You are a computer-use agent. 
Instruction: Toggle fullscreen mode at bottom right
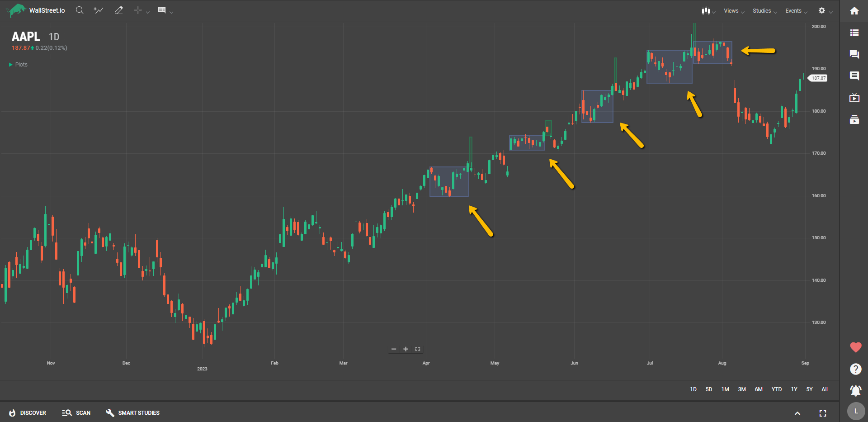click(x=823, y=413)
